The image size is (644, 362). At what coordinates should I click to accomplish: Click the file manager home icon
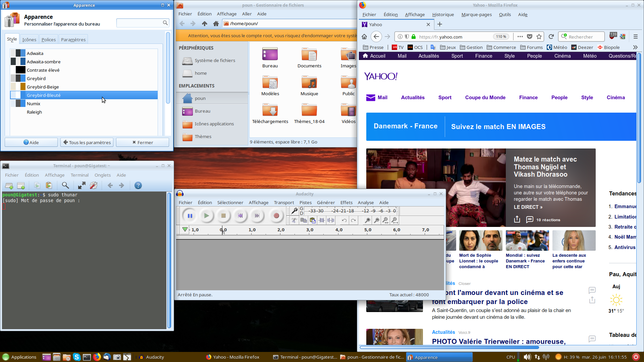(x=216, y=23)
